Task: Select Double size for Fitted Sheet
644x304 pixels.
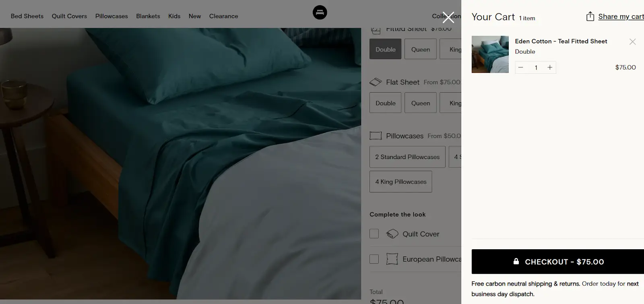Action: click(385, 50)
